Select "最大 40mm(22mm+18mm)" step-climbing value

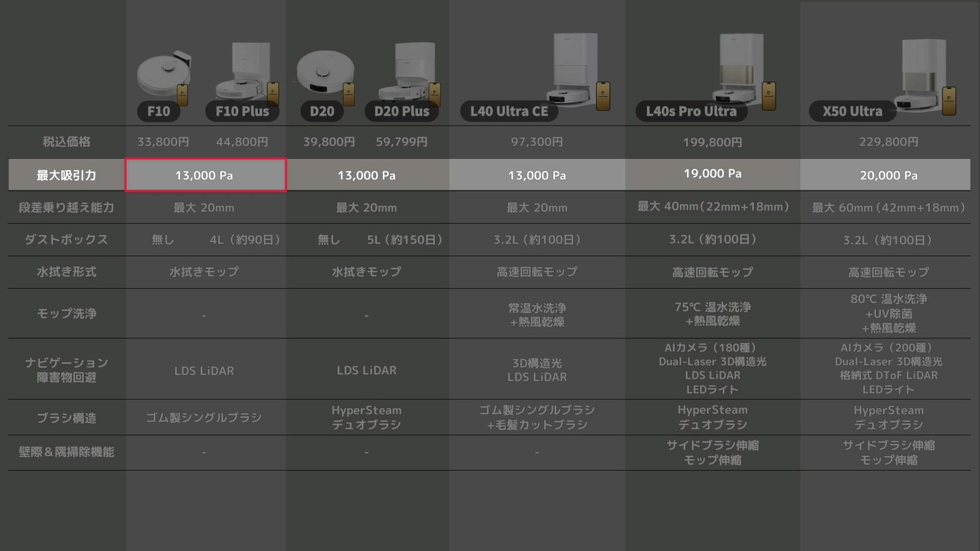coord(713,207)
